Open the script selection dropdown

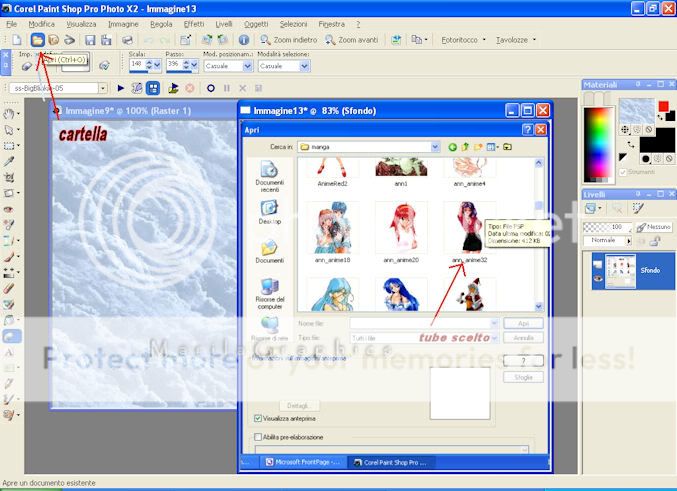click(103, 88)
